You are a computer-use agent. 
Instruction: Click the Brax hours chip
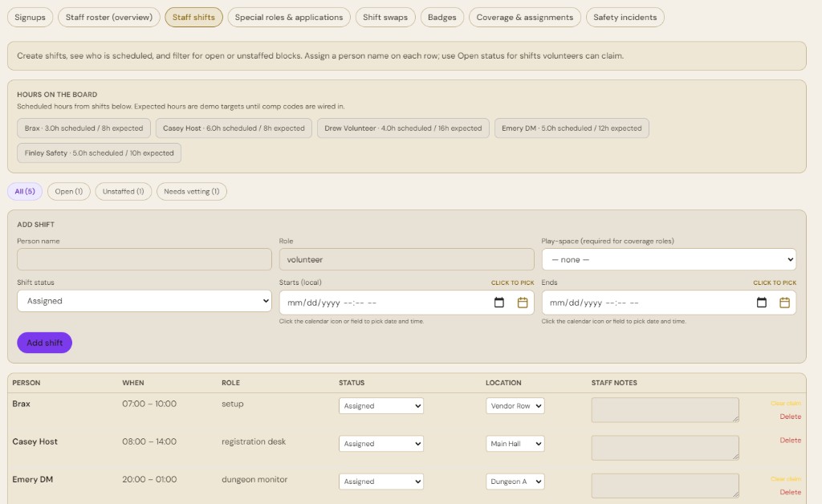pos(83,128)
